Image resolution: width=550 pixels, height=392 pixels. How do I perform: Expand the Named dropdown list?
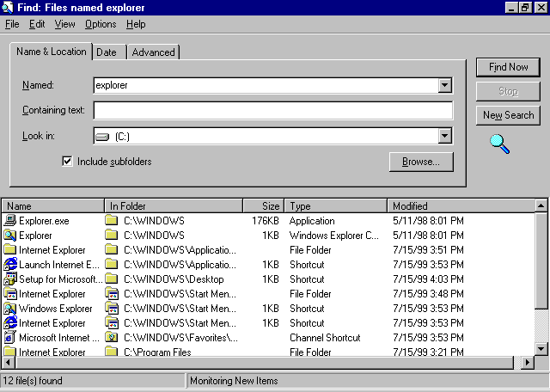444,85
